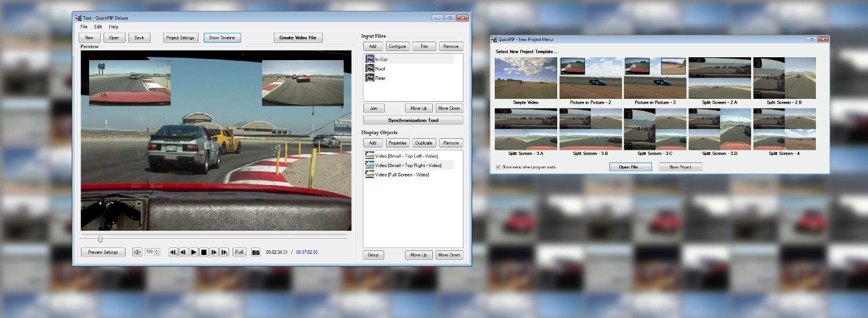Screen dimensions: 868x318
Task: Open the Synchronization Tool
Action: click(413, 120)
